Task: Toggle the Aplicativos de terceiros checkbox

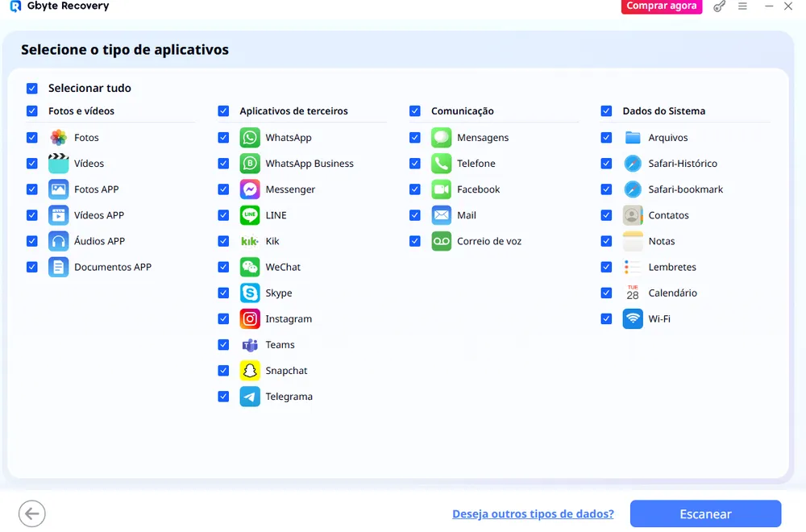Action: coord(223,111)
